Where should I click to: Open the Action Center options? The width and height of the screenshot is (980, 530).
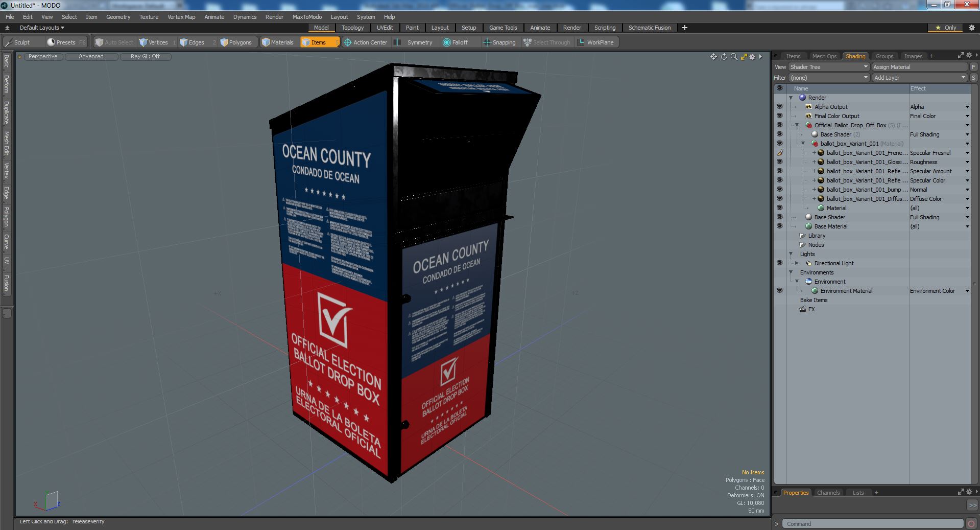click(366, 42)
